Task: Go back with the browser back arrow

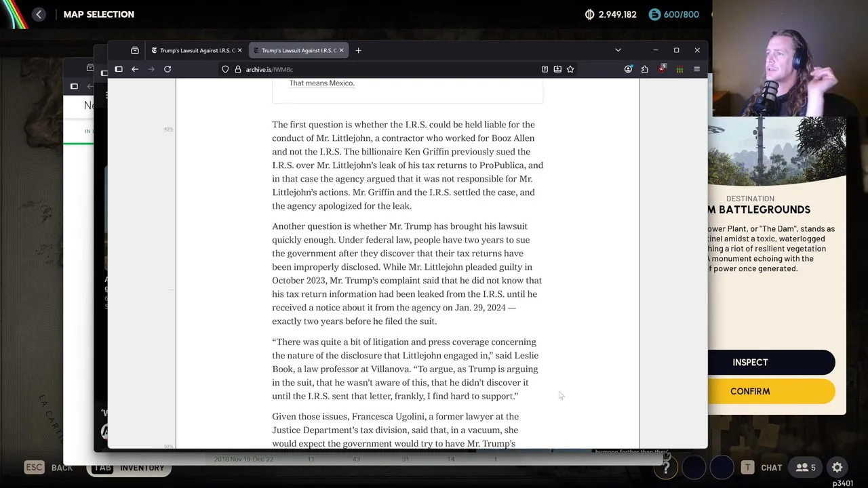Action: point(135,69)
